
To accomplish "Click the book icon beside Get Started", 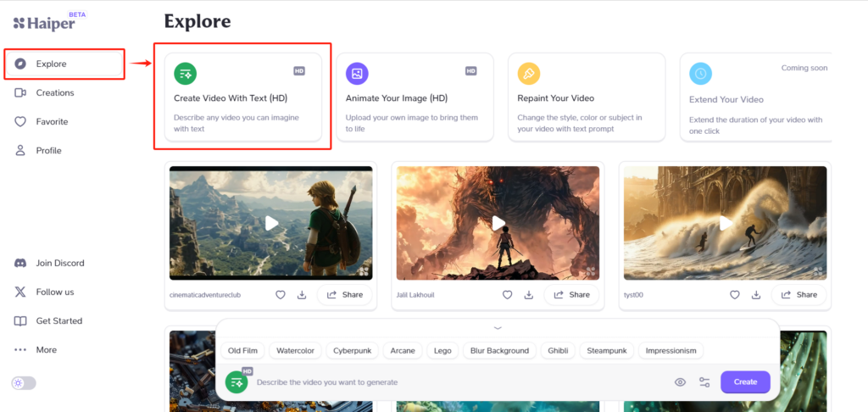I will pyautogui.click(x=20, y=320).
